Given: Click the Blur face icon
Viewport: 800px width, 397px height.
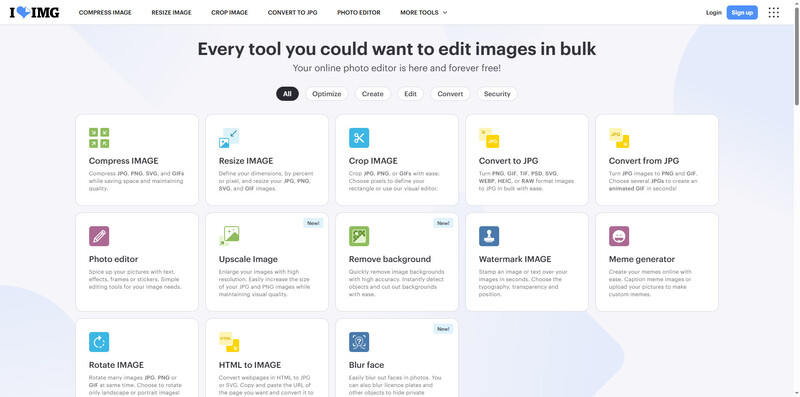Looking at the screenshot, I should click(359, 342).
